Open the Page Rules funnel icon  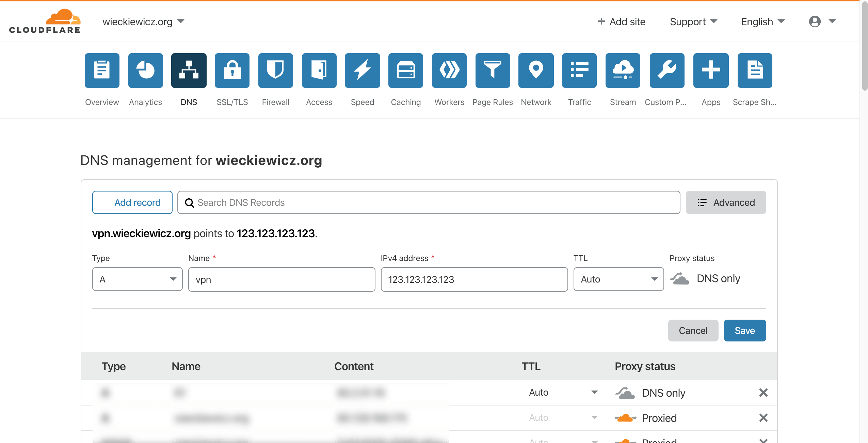pyautogui.click(x=493, y=71)
